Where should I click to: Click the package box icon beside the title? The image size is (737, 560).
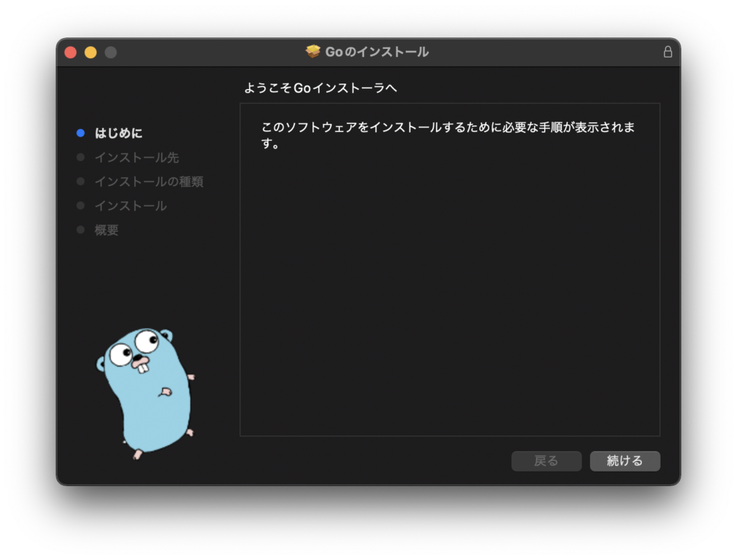[313, 52]
